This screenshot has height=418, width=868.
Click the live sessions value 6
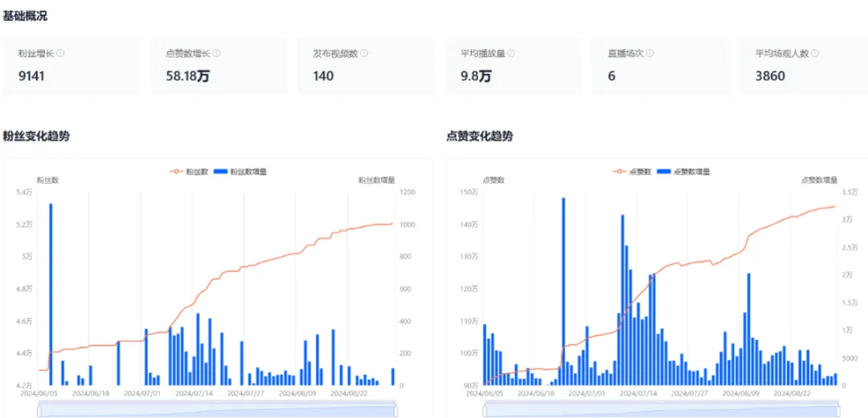612,76
